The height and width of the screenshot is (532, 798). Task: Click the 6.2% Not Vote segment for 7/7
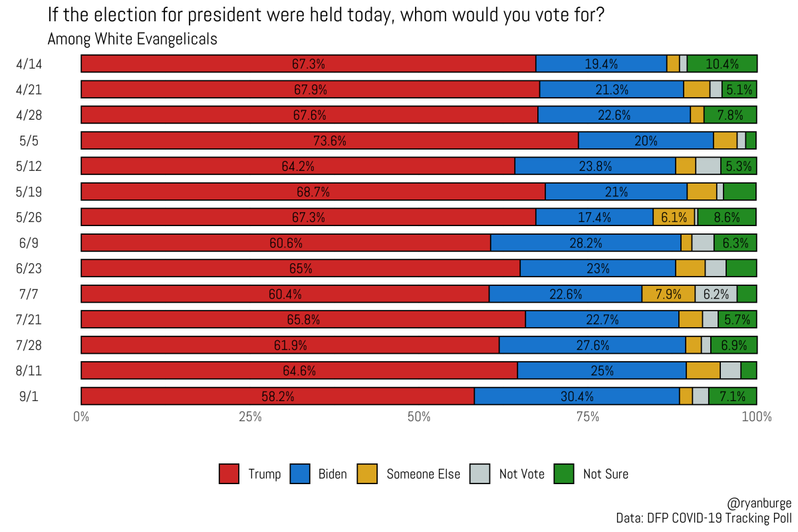click(716, 294)
